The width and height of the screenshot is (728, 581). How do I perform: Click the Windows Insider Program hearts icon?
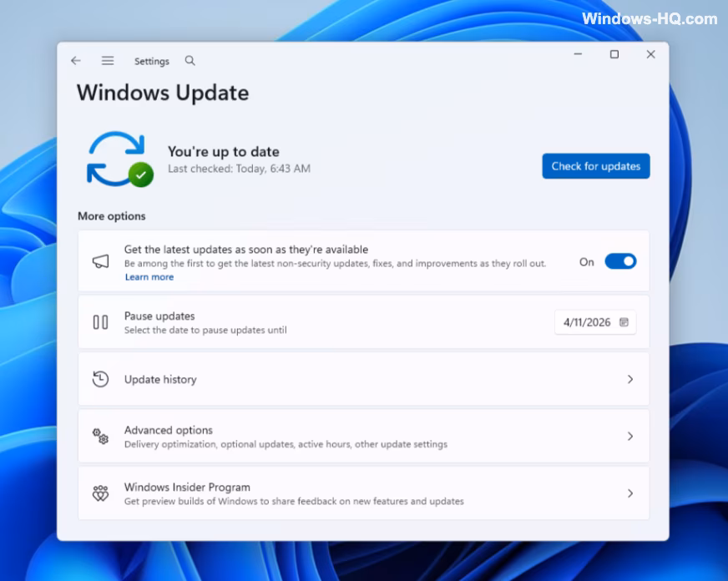[x=100, y=493]
